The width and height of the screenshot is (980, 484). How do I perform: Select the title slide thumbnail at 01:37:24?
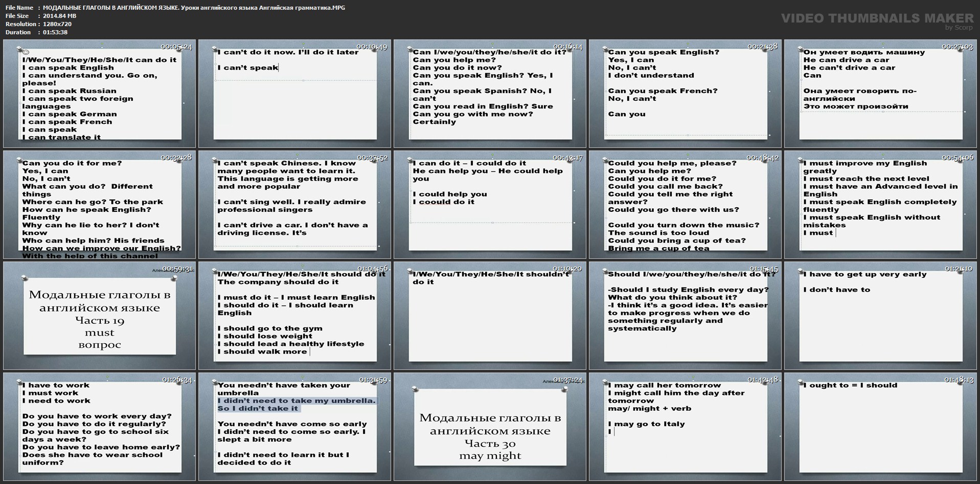(x=490, y=427)
